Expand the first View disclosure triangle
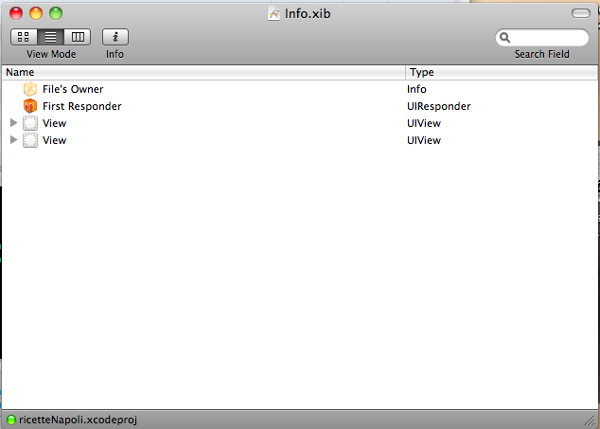The width and height of the screenshot is (600, 429). pos(13,123)
